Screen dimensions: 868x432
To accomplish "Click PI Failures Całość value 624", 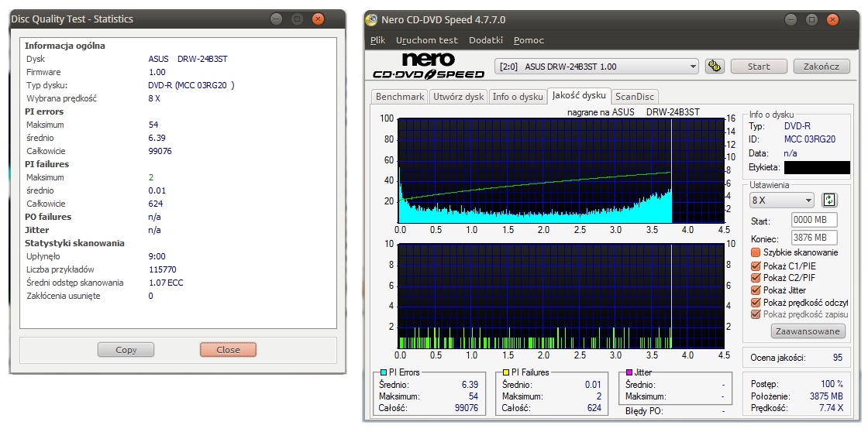I will (594, 408).
